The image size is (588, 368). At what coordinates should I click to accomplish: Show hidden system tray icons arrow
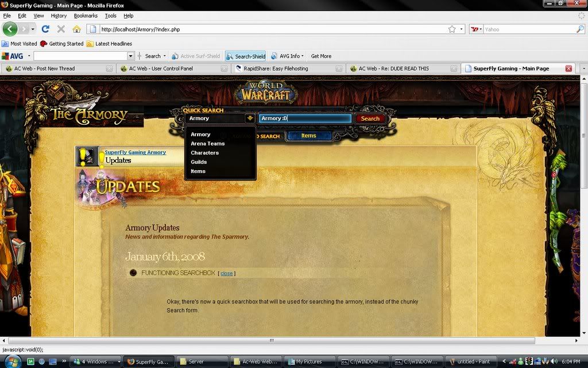[504, 361]
